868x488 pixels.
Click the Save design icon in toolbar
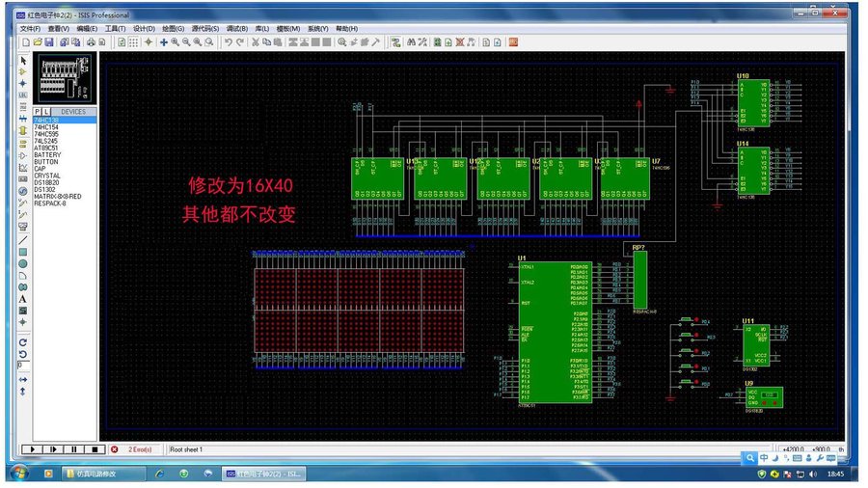pos(48,42)
